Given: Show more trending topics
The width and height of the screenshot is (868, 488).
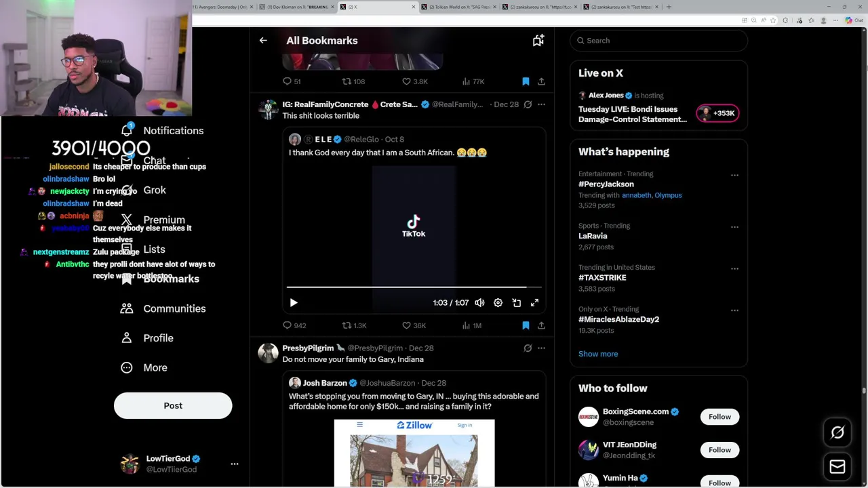Looking at the screenshot, I should coord(598,354).
